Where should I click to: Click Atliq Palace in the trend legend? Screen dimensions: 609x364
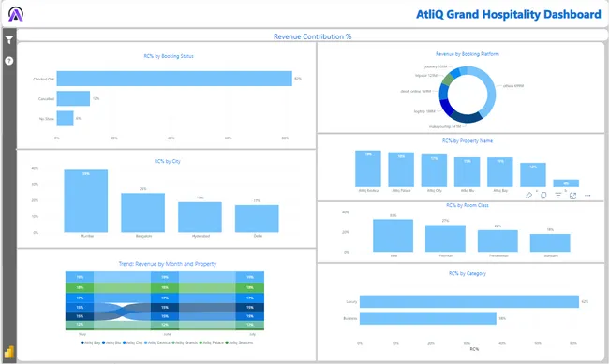pos(212,342)
